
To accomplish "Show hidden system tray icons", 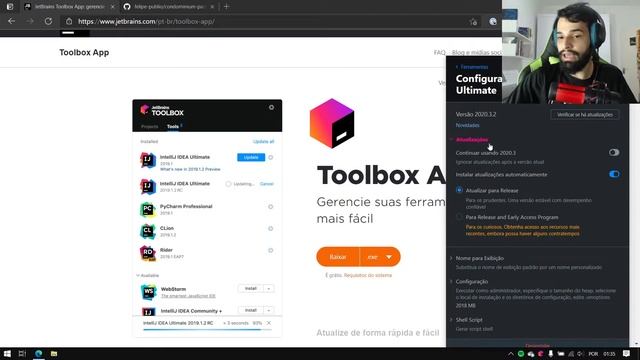I will [x=511, y=354].
